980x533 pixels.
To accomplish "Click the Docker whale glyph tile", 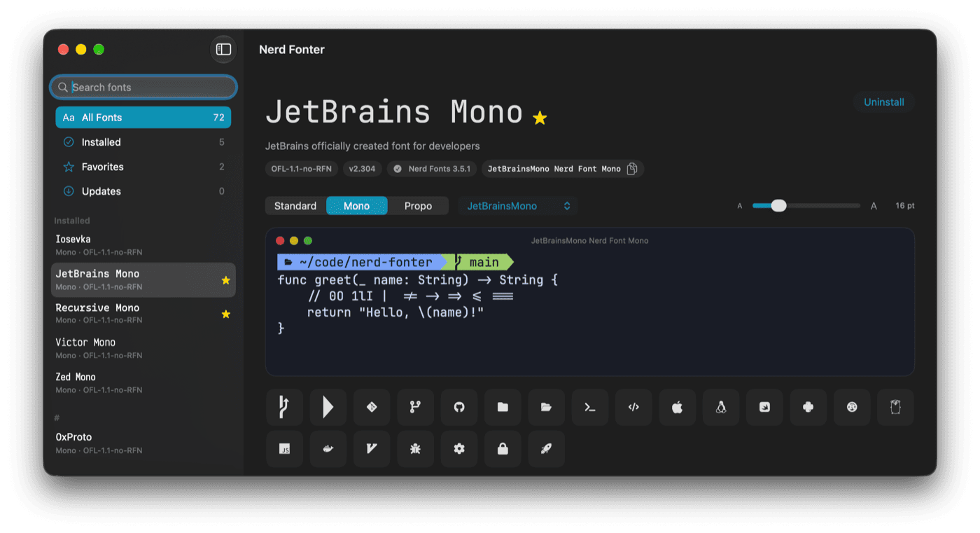I will (328, 449).
